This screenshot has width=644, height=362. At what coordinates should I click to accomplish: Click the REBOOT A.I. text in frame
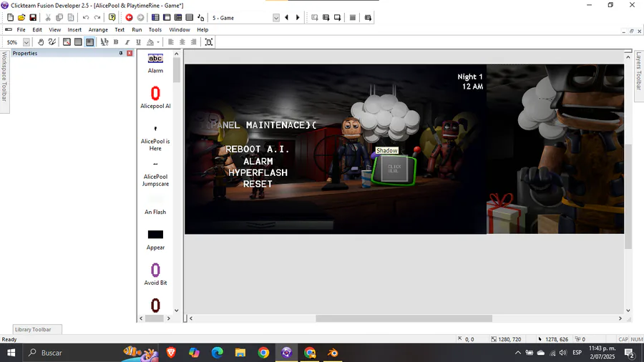tap(257, 149)
